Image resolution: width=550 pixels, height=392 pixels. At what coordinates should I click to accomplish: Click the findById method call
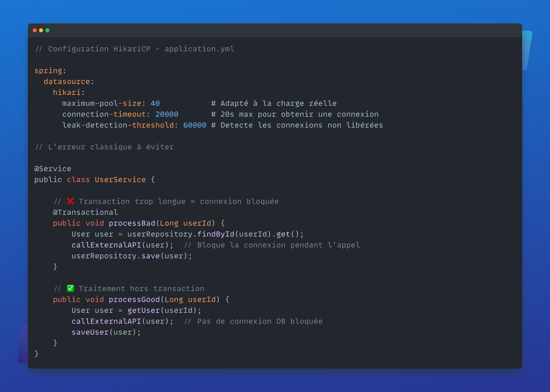tap(216, 234)
